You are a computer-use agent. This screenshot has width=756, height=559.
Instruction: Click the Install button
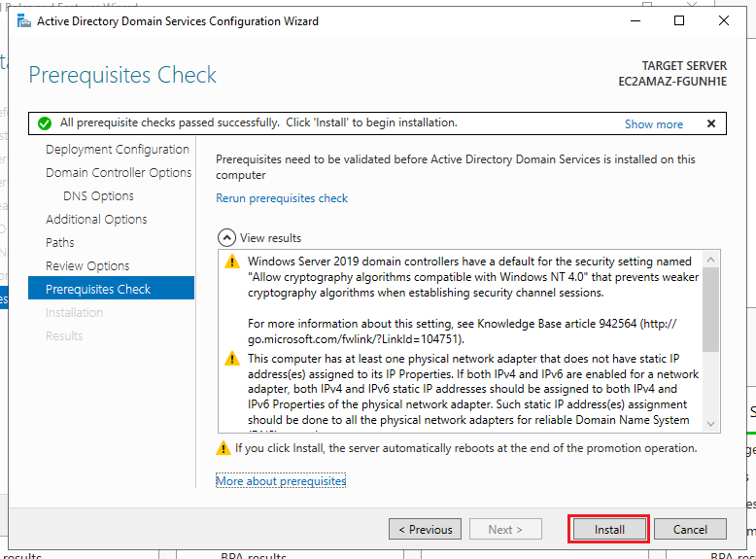coord(609,529)
